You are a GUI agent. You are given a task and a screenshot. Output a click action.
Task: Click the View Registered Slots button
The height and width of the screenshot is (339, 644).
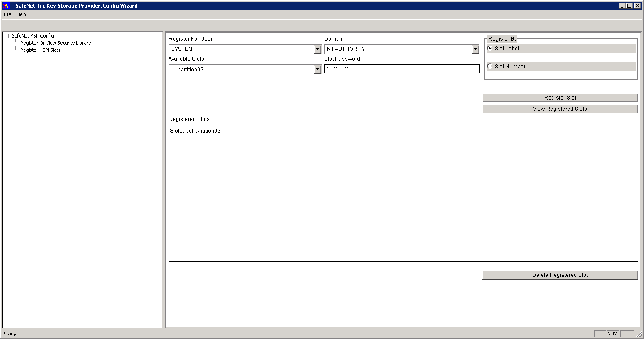[560, 109]
